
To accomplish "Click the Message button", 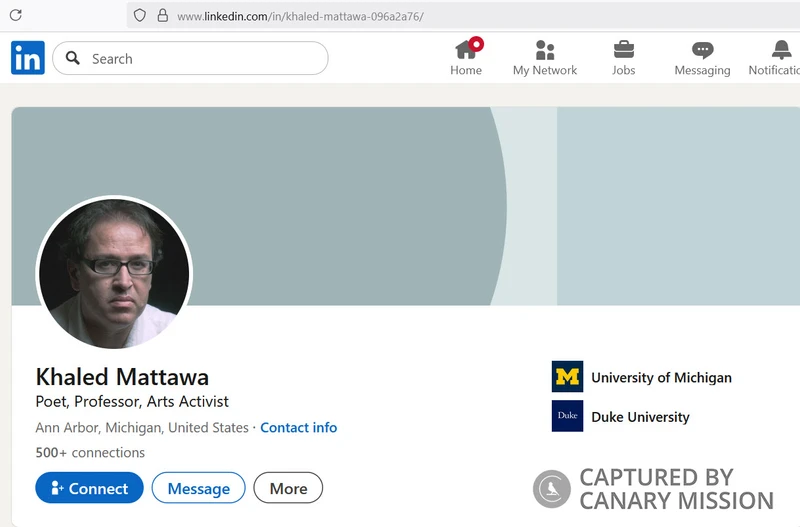I will click(198, 488).
